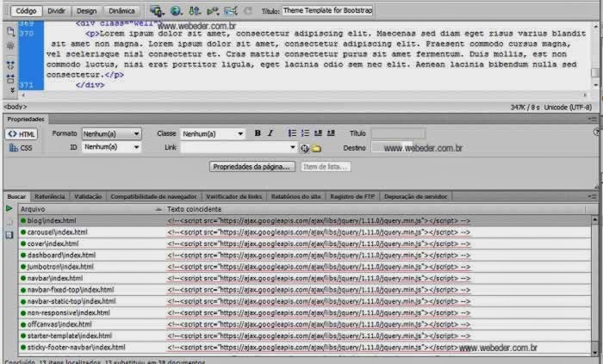Screen dimensions: 603x364
Task: Click save report icon in results panel
Action: coord(9,235)
